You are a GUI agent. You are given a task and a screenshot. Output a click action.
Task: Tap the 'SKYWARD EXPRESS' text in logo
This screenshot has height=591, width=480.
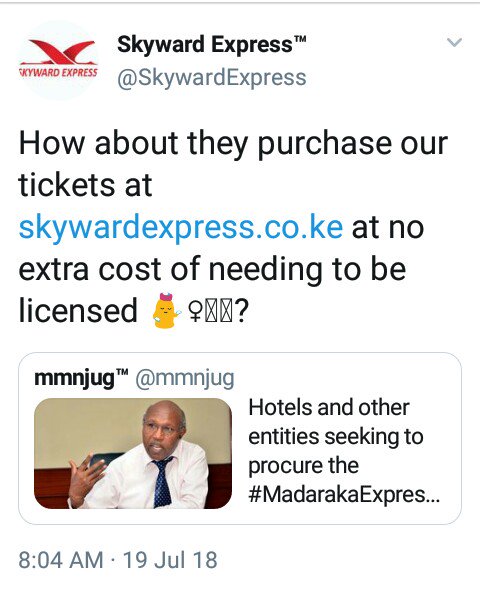pos(59,72)
